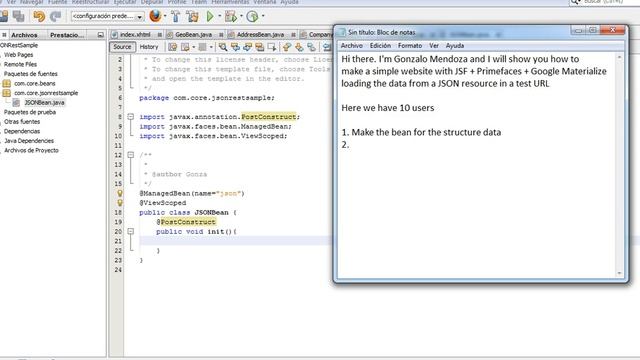Screen dimensions: 640x360
Task: Select the com.core.beans package
Action: 35,83
